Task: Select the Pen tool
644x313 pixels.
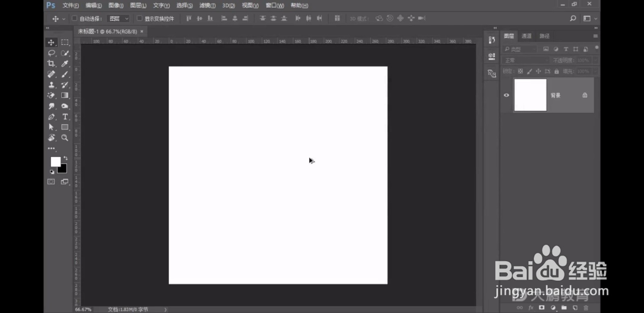Action: click(x=51, y=117)
